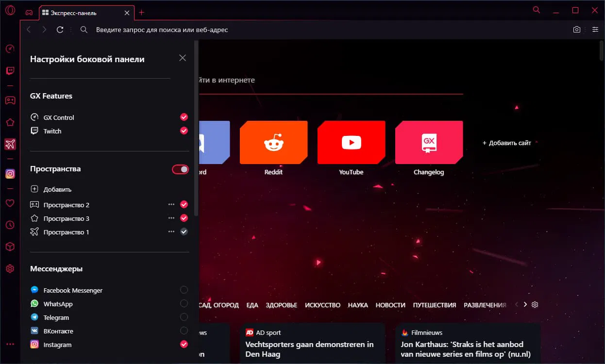Reload the page

point(60,30)
